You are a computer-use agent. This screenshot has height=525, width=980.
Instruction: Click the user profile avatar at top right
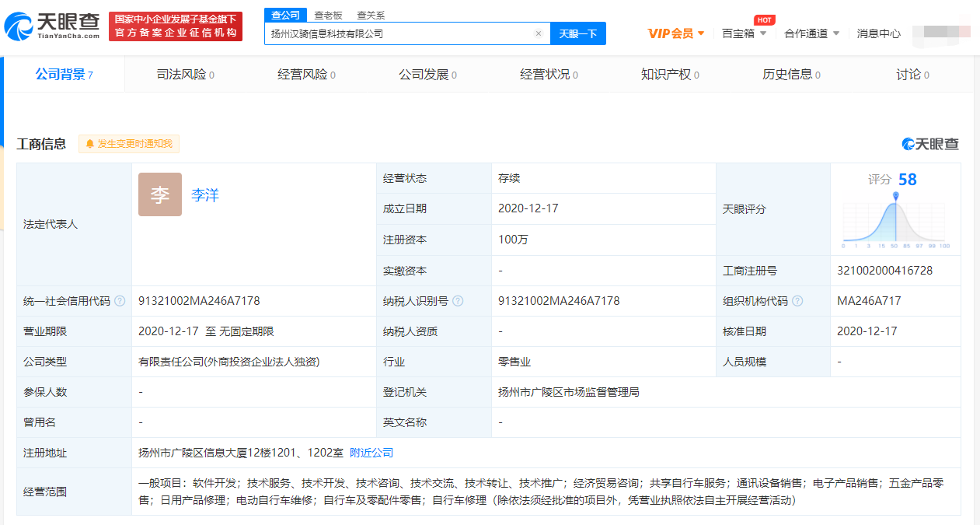click(x=937, y=33)
